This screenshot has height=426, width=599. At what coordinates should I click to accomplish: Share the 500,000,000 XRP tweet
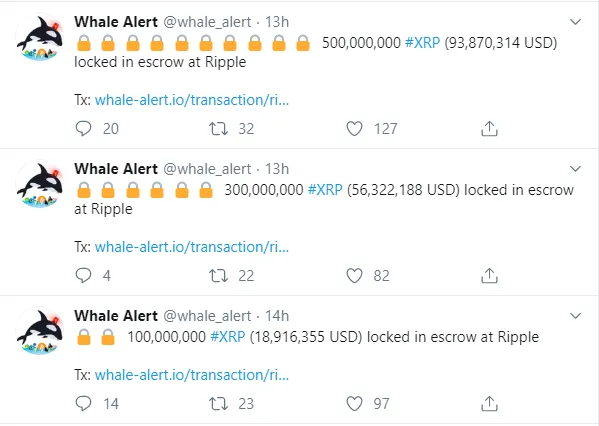[x=489, y=129]
